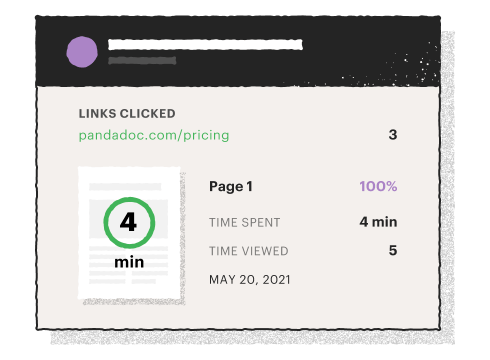The image size is (490, 360).
Task: Click the dark header bar area
Action: (238, 51)
